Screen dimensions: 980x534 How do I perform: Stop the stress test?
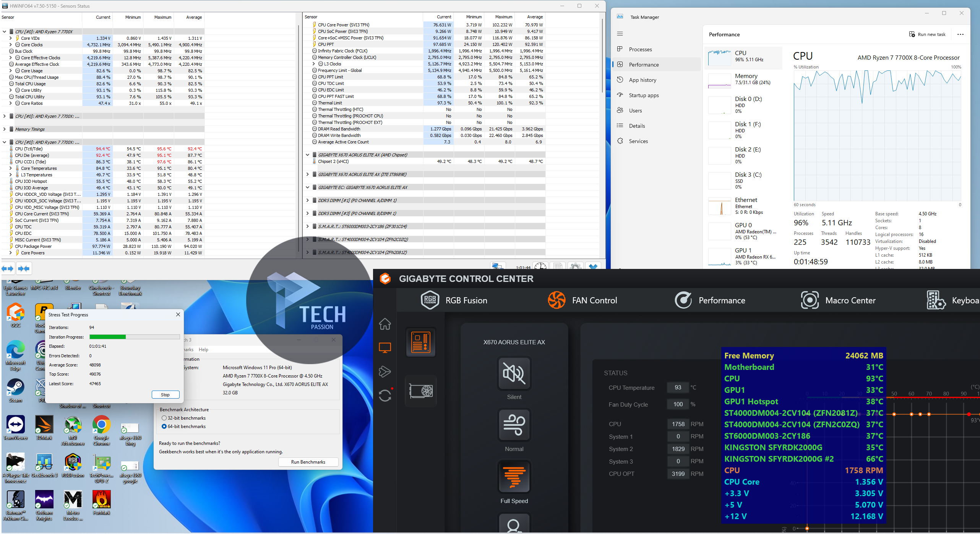pyautogui.click(x=165, y=395)
